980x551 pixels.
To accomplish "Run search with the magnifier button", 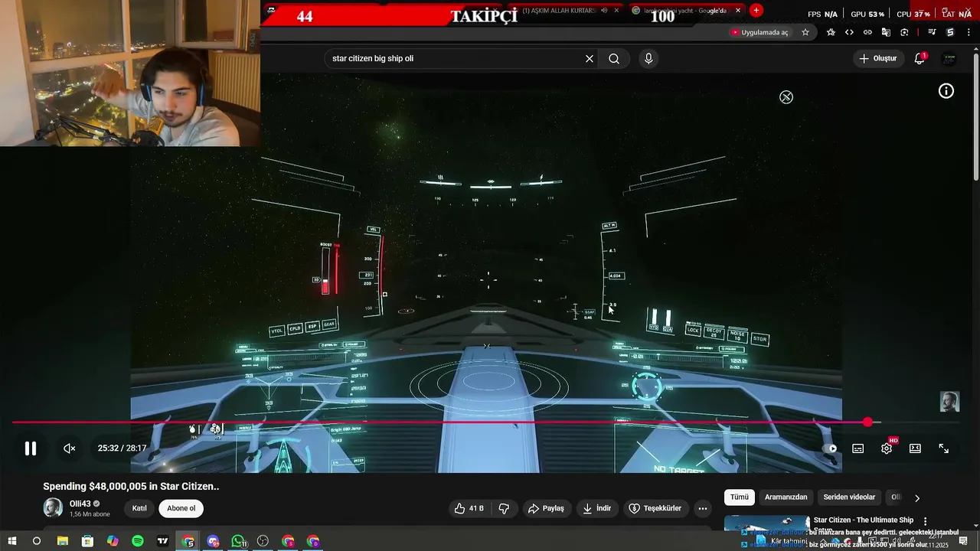I will [x=614, y=59].
